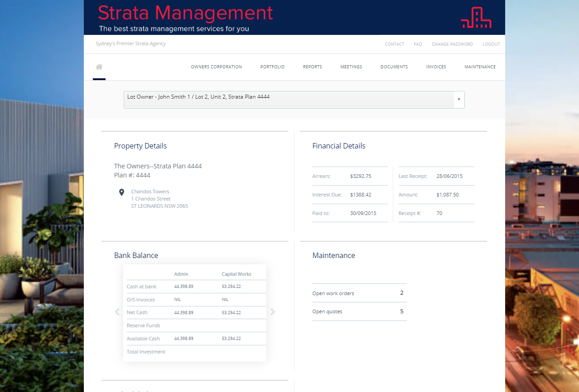Viewport: 579px width, 392px height.
Task: Open the Maintenance menu
Action: pos(480,67)
